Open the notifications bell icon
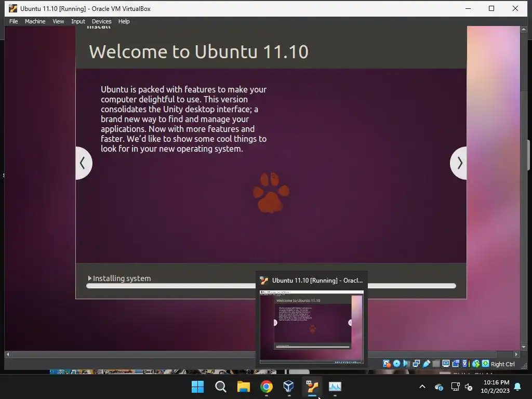Screen dimensions: 532x399 (x=518, y=387)
